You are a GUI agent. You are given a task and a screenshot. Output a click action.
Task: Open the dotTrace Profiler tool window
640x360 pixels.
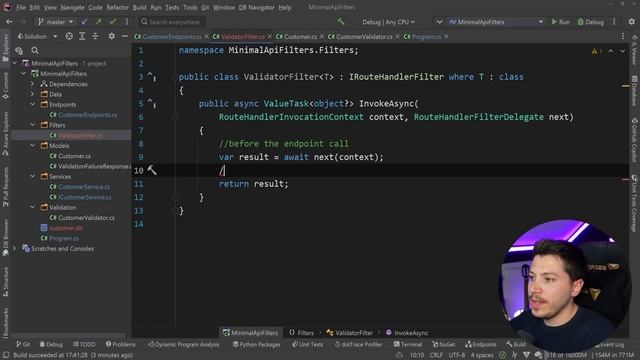(x=358, y=344)
